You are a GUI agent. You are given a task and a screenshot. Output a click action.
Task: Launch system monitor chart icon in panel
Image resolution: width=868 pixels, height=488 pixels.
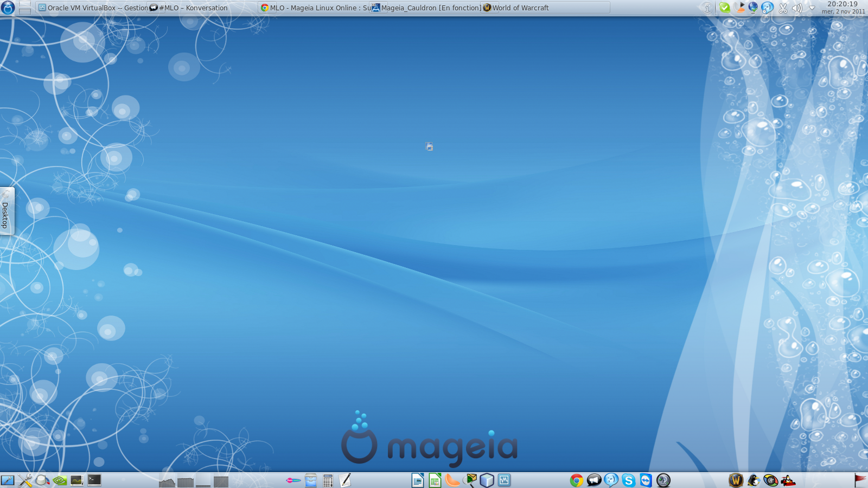click(x=77, y=480)
